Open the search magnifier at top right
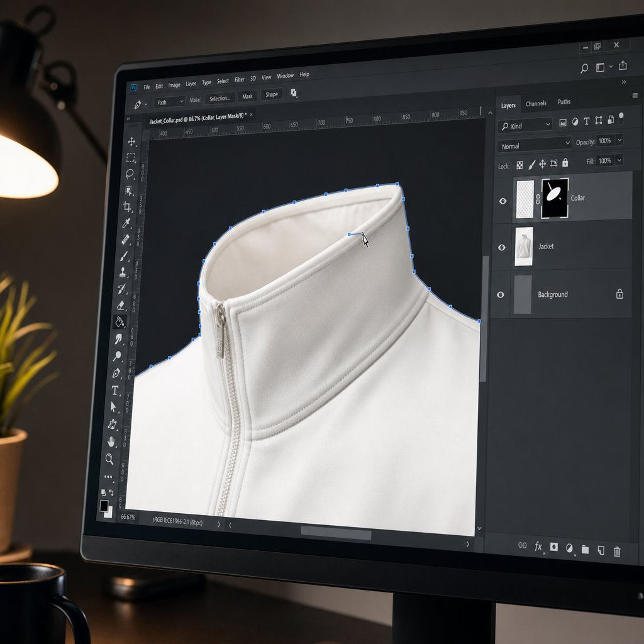The width and height of the screenshot is (644, 644). pyautogui.click(x=584, y=68)
